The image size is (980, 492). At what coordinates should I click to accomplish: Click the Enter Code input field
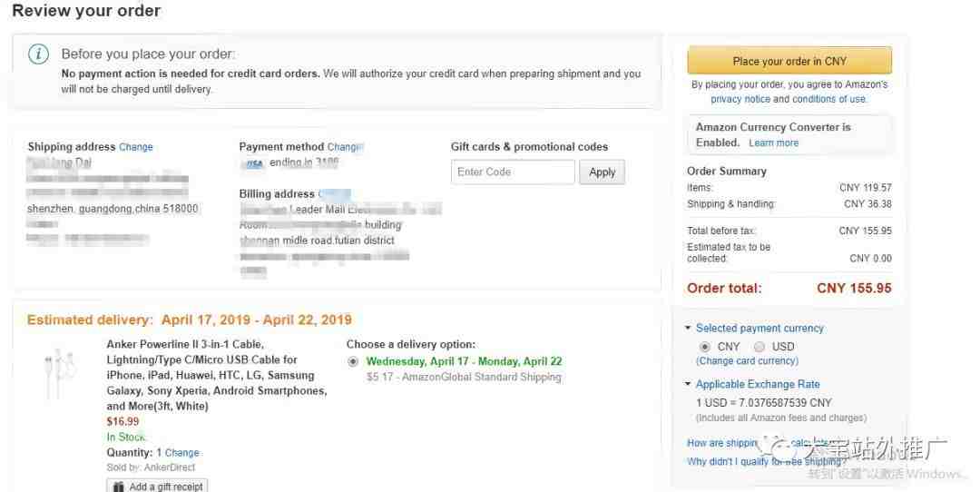pyautogui.click(x=513, y=172)
